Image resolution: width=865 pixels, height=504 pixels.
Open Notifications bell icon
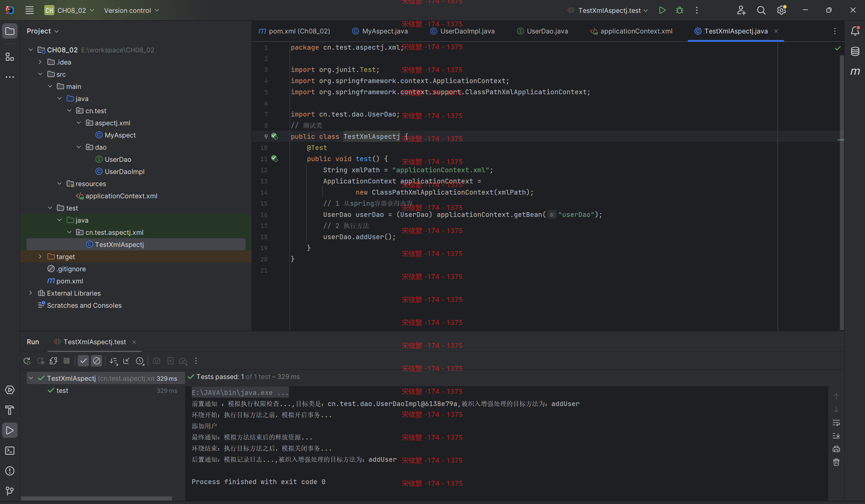coord(855,31)
